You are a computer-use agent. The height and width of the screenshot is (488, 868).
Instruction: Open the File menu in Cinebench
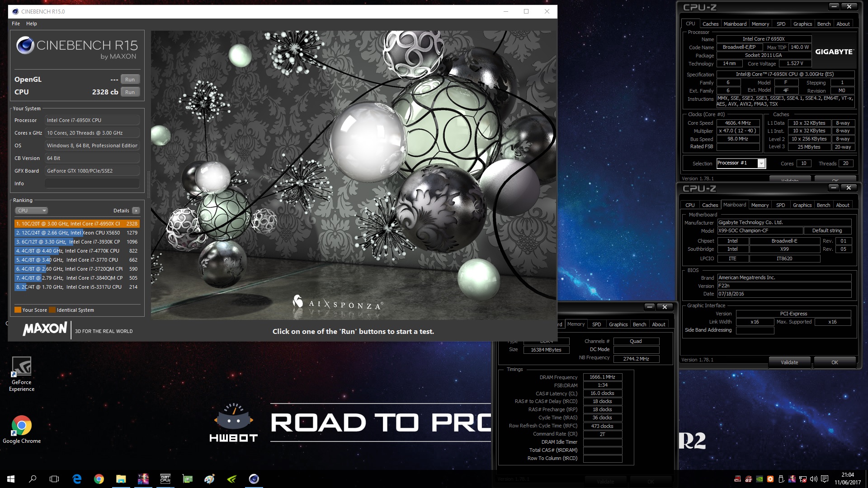click(x=16, y=23)
